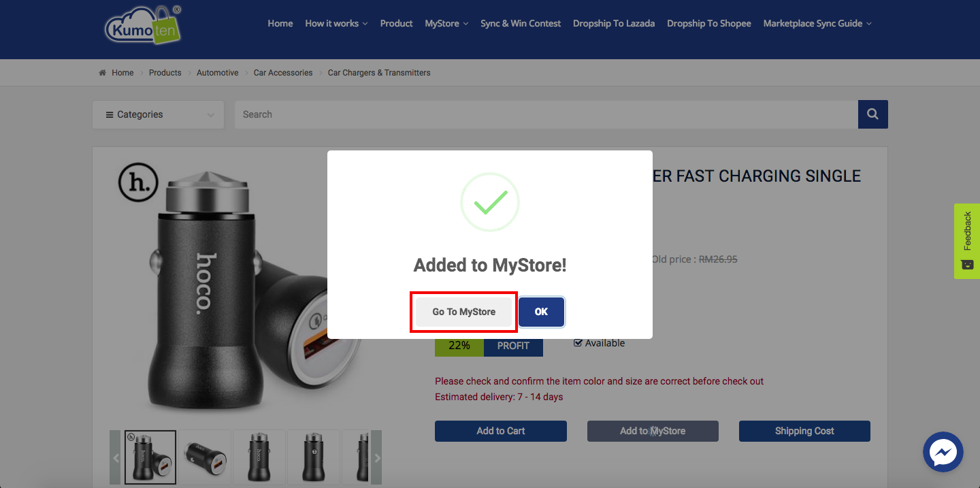Viewport: 980px width, 488px height.
Task: Open Dropship To Shopee page
Action: [x=709, y=23]
